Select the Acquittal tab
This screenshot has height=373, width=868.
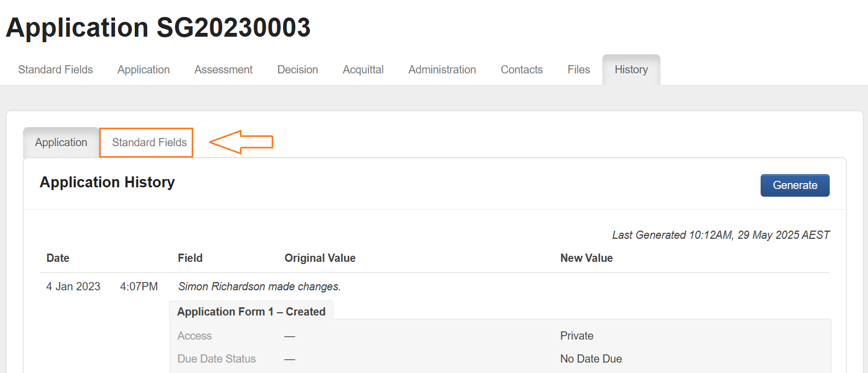[x=363, y=70]
